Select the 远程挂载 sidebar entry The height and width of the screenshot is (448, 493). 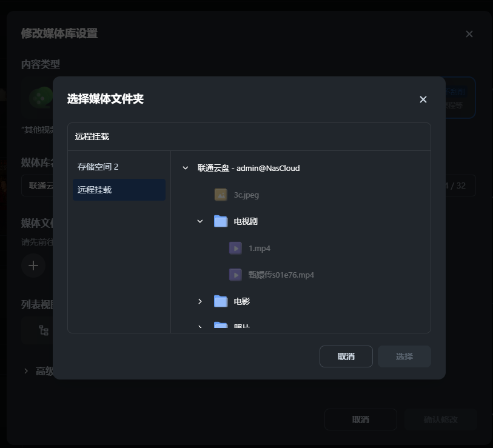pyautogui.click(x=119, y=189)
